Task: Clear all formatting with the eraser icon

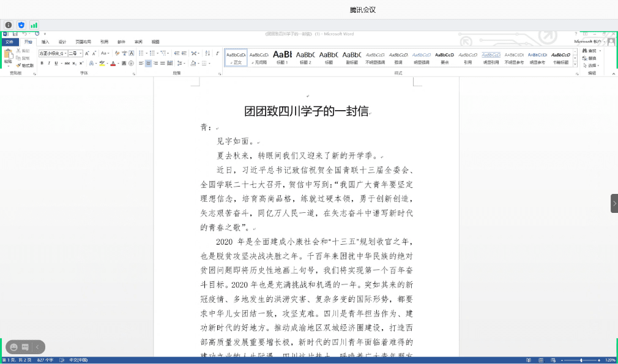Action: [x=117, y=53]
